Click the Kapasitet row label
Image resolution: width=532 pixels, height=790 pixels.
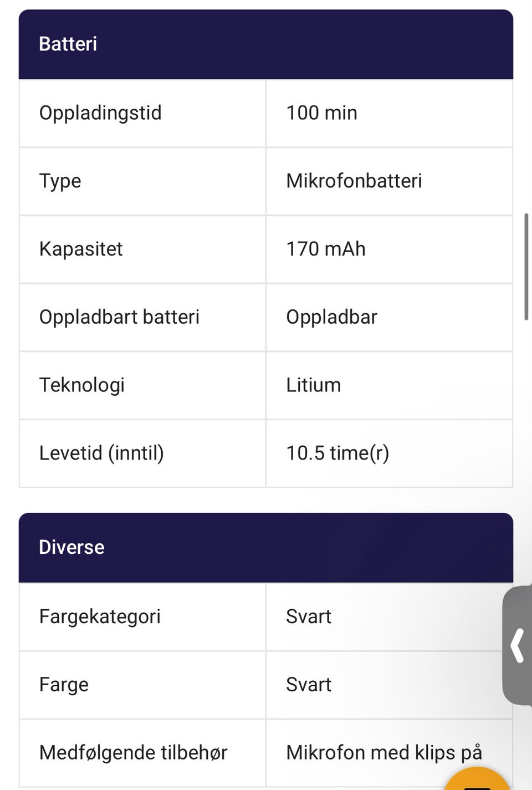click(x=81, y=249)
